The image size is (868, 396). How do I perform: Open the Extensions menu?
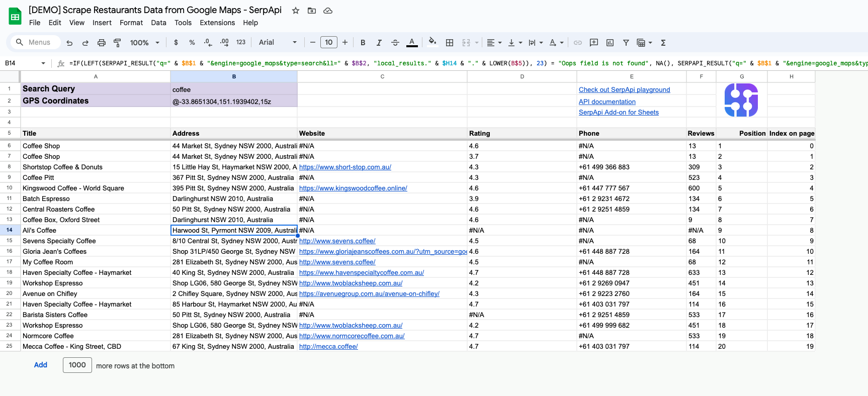tap(217, 23)
